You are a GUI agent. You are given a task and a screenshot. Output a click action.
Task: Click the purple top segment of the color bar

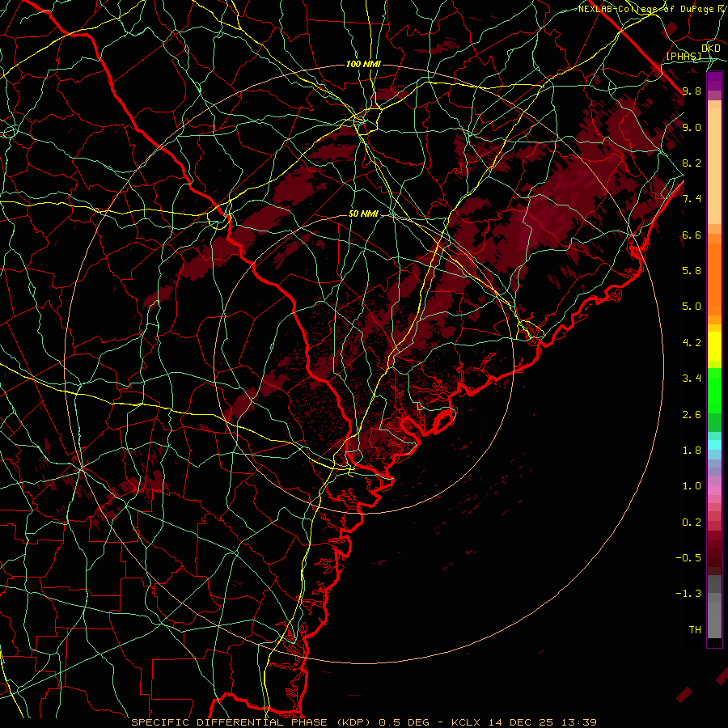(714, 81)
